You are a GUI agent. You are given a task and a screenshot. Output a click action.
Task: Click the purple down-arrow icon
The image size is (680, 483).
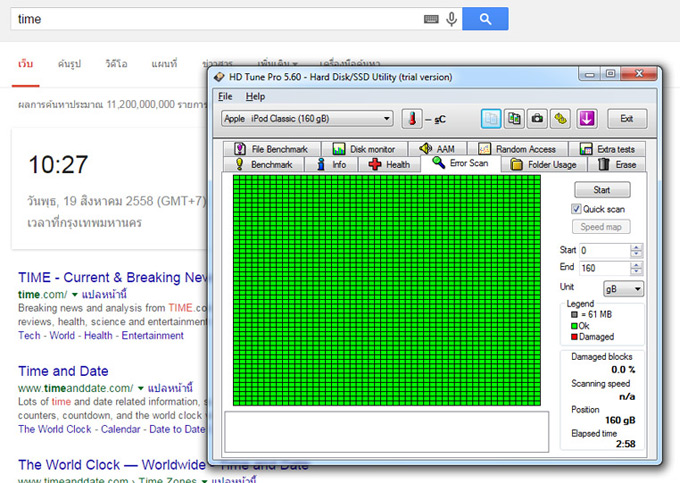[x=587, y=119]
